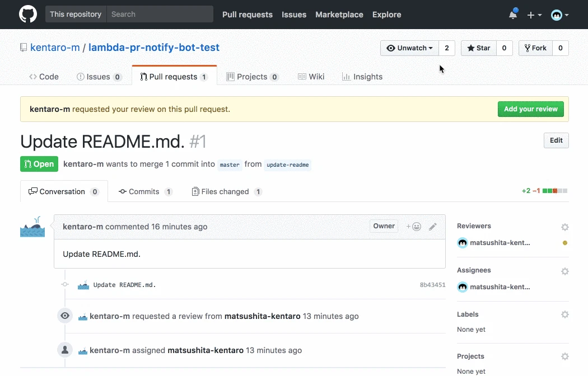
Task: Open the watchers count of 2
Action: [x=447, y=48]
